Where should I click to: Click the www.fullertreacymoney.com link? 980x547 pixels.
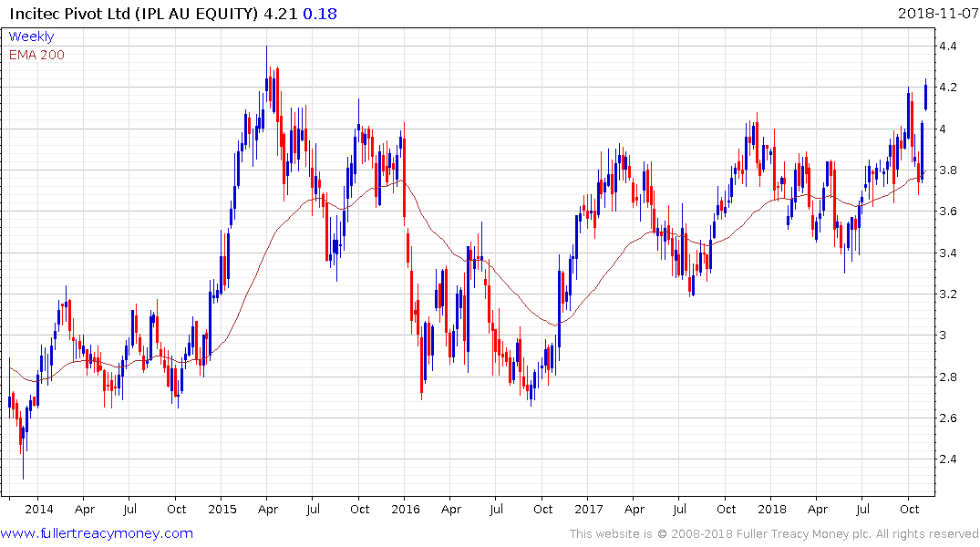tap(97, 533)
